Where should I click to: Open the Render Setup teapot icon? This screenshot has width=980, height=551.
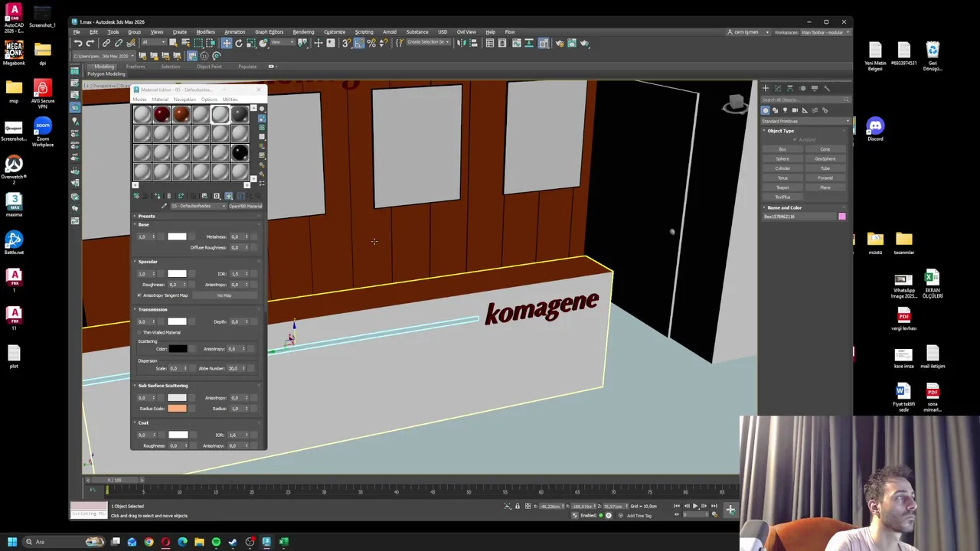pyautogui.click(x=560, y=44)
